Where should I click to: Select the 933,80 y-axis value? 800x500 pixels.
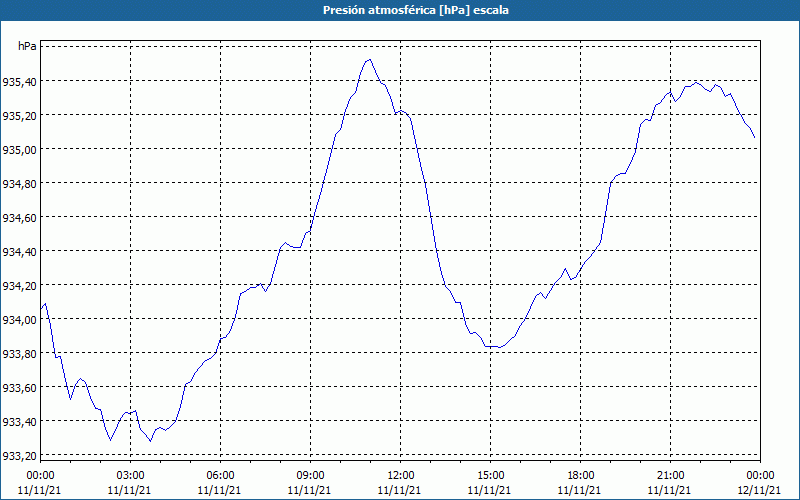coord(19,354)
